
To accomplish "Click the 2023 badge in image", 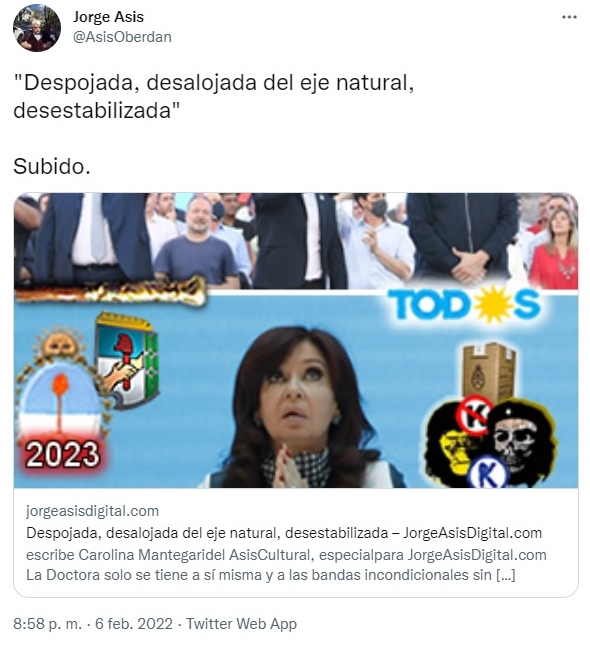I will [x=62, y=454].
